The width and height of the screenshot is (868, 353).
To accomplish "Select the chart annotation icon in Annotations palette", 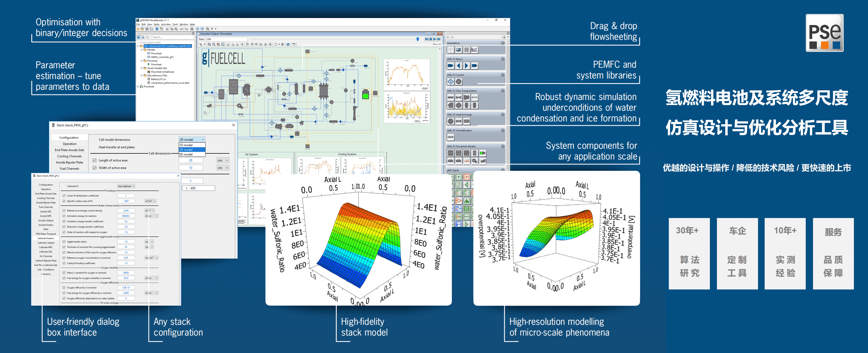I will tap(474, 50).
